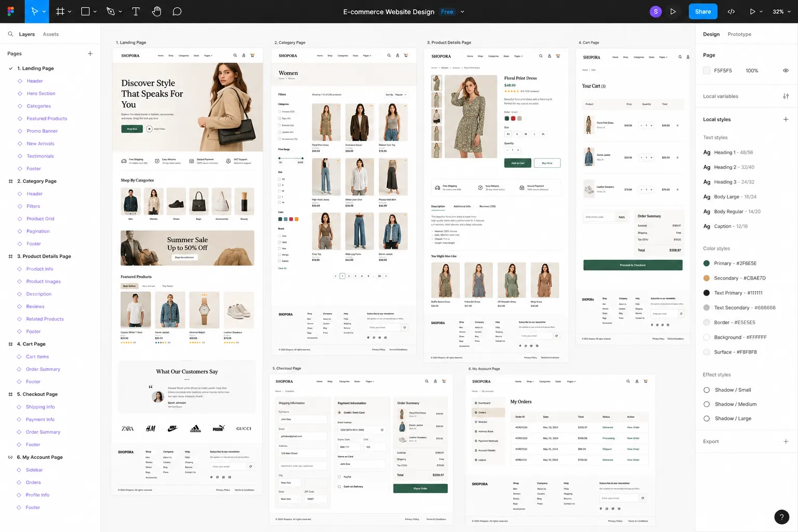Image resolution: width=798 pixels, height=532 pixels.
Task: Open Local variables settings icon
Action: click(786, 96)
